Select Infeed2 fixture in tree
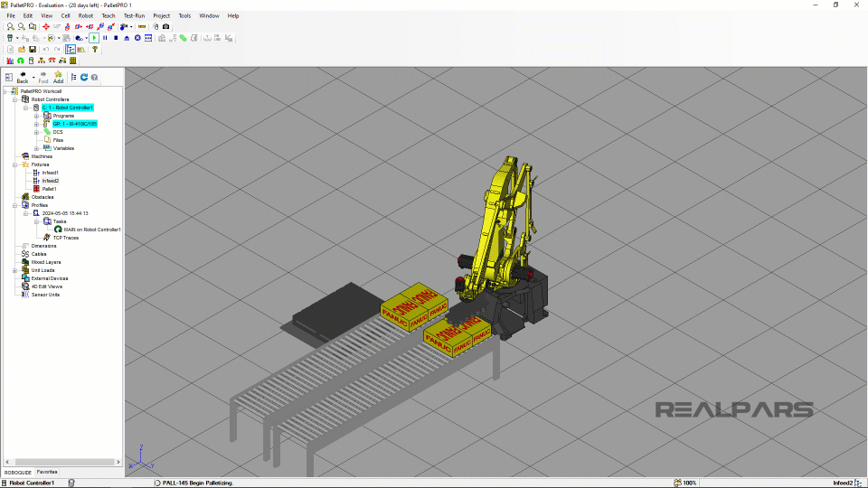Screen dimensions: 868x488 (x=51, y=181)
